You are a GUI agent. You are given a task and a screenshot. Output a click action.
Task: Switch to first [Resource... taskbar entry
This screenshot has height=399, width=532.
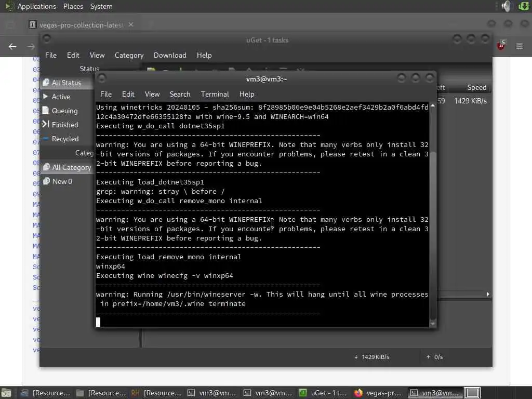point(45,393)
